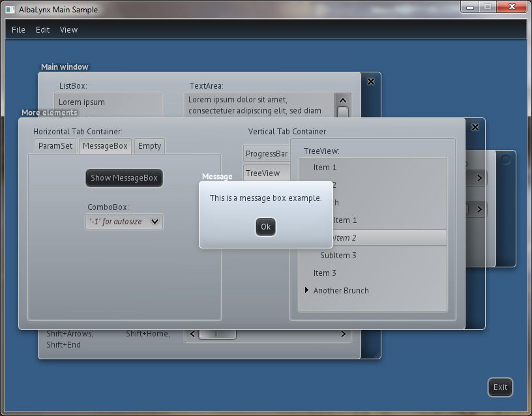Viewport: 532px width, 416px height.
Task: Confirm the message box with Ok
Action: tap(265, 227)
